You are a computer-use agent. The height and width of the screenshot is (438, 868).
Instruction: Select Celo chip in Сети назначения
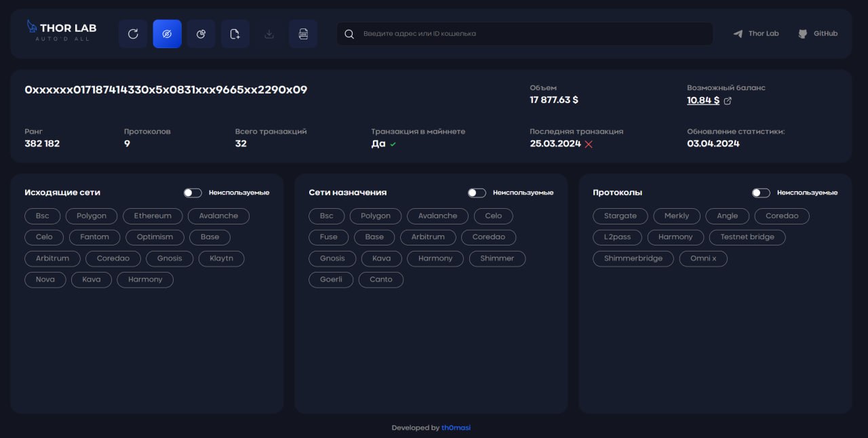[x=494, y=216]
